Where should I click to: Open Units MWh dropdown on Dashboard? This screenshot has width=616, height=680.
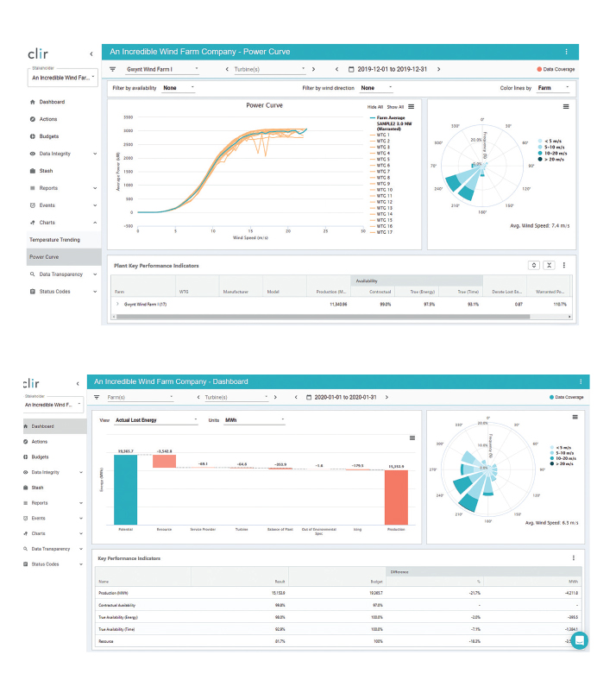[x=255, y=420]
